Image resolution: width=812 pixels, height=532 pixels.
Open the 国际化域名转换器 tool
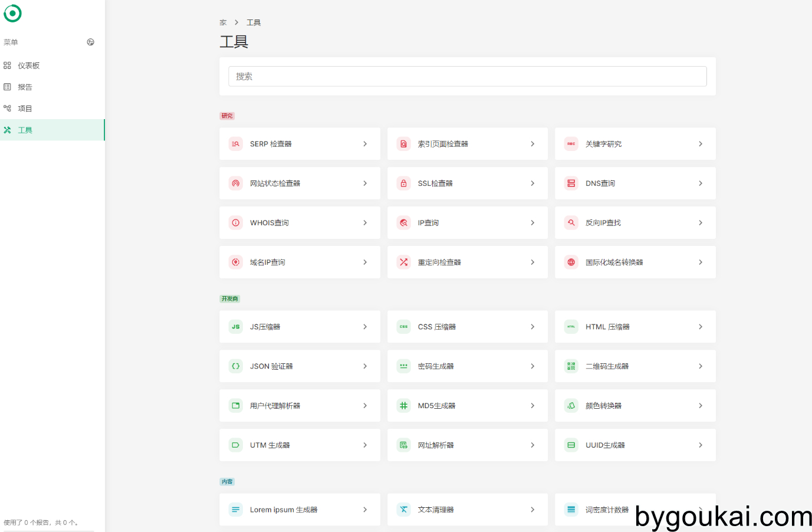635,262
